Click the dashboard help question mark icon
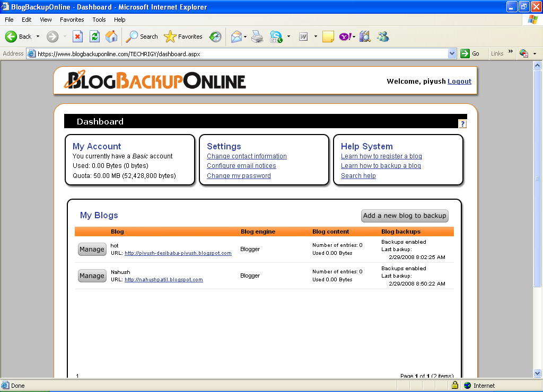The height and width of the screenshot is (392, 543). 462,124
